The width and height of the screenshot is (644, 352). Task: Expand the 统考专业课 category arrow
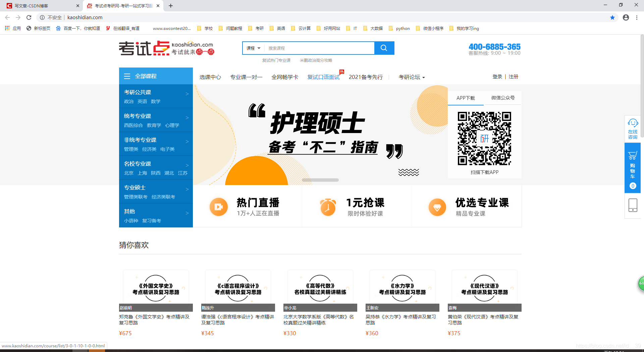tap(187, 118)
